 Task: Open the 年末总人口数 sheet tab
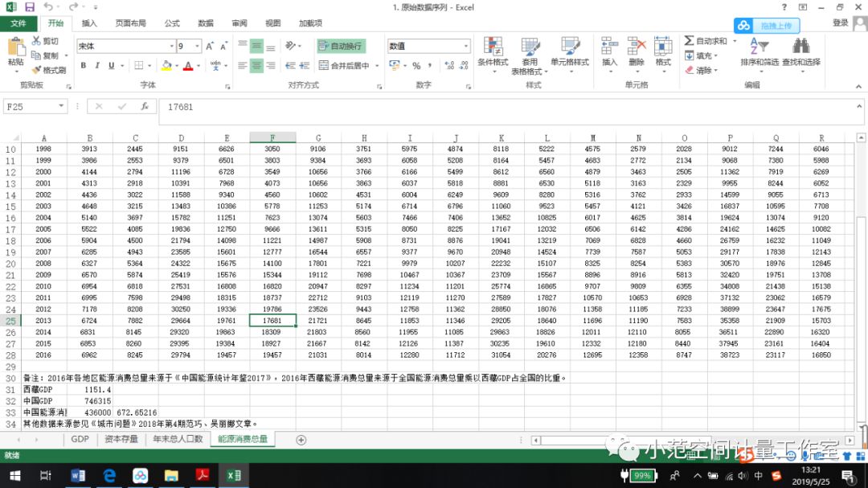[178, 439]
